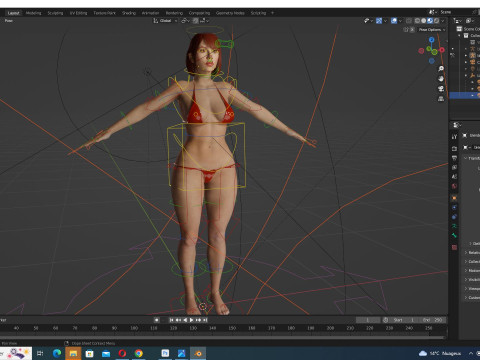480x360 pixels.
Task: Open the gizmo options dropdown arrow
Action: (x=385, y=21)
